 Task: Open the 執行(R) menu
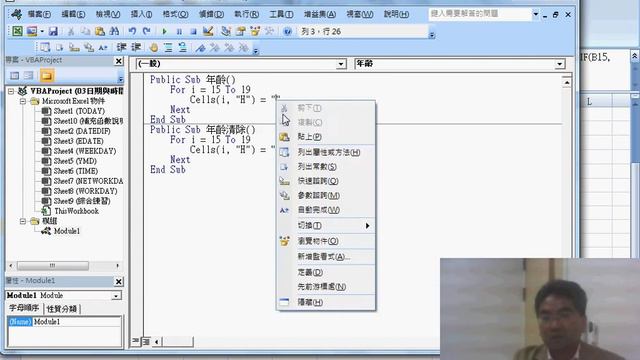click(247, 14)
